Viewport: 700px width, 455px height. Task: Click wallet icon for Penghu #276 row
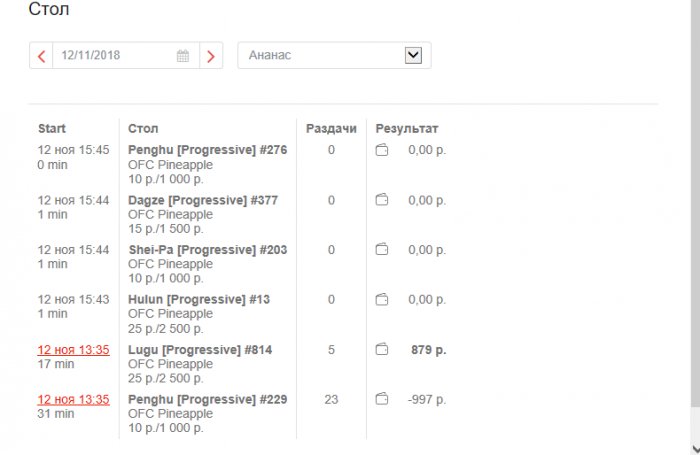(381, 150)
